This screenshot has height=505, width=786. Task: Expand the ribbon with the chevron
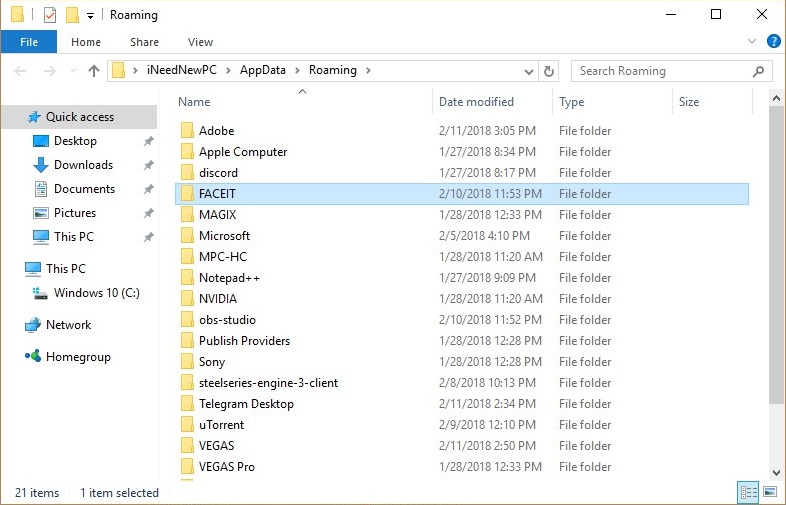pos(751,41)
